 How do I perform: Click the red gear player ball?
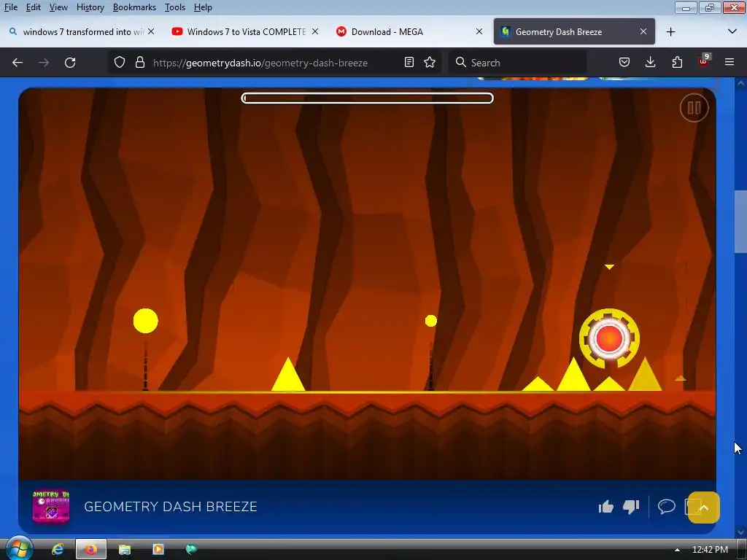[x=609, y=338]
